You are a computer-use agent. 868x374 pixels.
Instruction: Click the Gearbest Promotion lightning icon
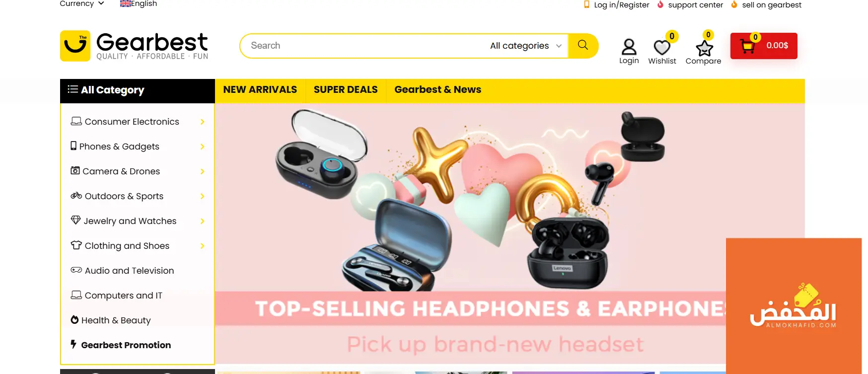[x=73, y=344]
